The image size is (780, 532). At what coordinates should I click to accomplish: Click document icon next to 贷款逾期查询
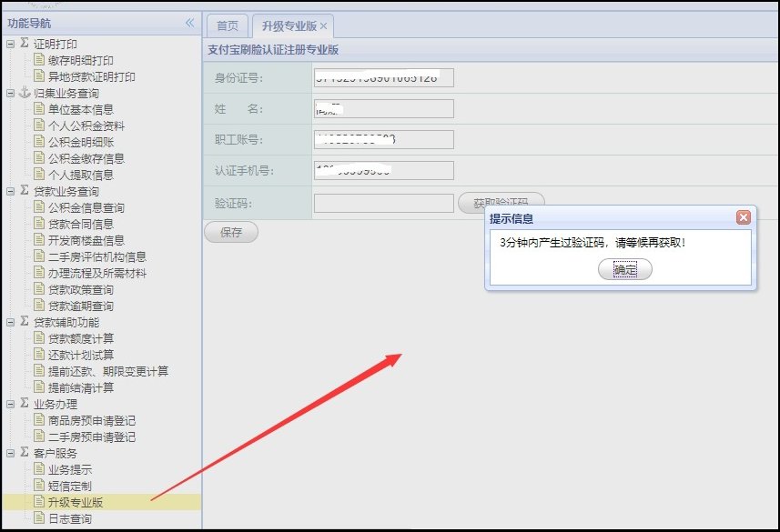tap(39, 306)
